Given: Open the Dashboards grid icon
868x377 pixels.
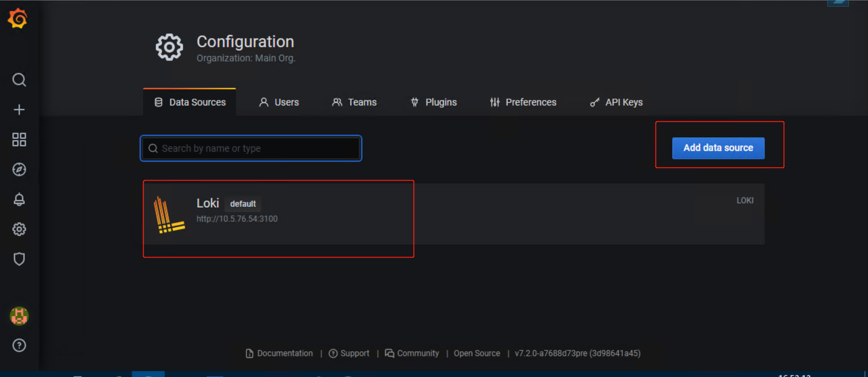Looking at the screenshot, I should [19, 139].
